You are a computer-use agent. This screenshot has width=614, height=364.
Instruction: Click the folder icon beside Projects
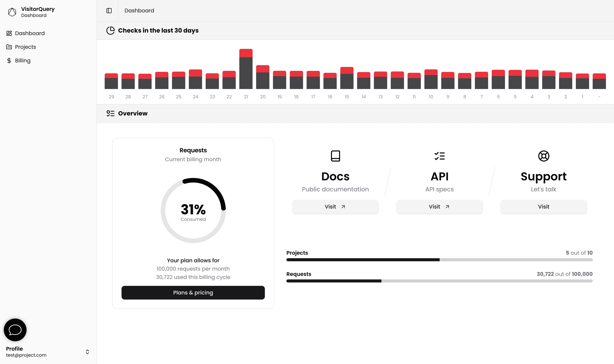point(9,47)
